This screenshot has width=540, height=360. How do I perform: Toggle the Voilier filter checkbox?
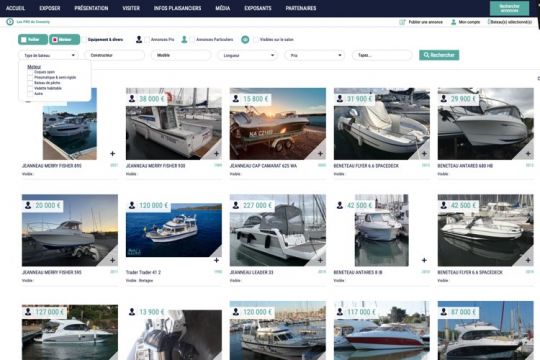coord(24,40)
